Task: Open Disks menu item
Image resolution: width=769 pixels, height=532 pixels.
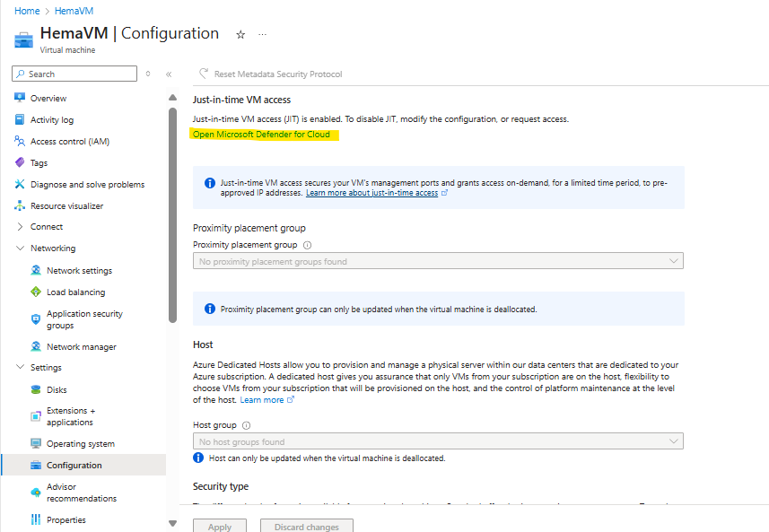Action: [57, 390]
